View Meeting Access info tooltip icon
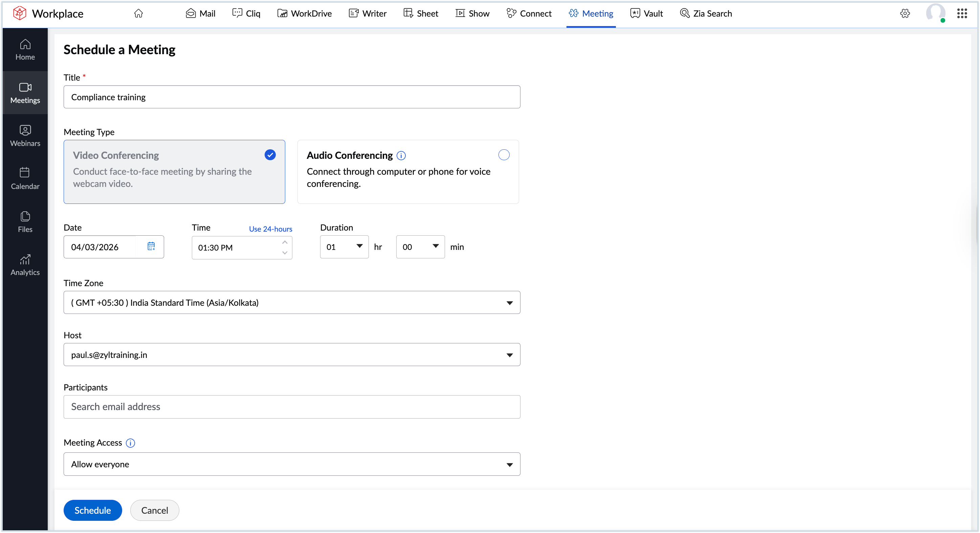 tap(131, 443)
